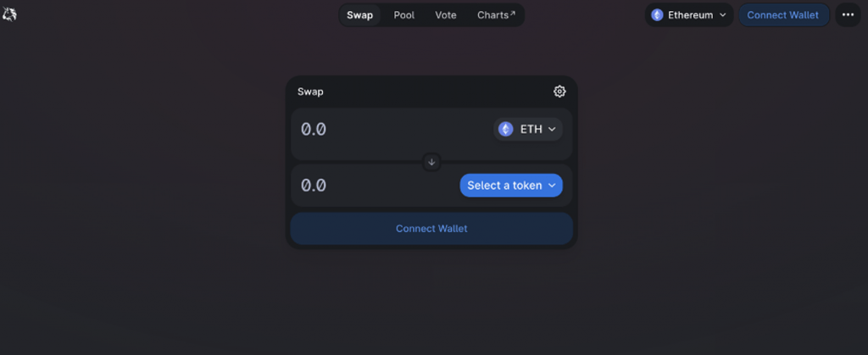Screen dimensions: 868x355
Task: Open the three-dot more menu
Action: click(x=848, y=15)
